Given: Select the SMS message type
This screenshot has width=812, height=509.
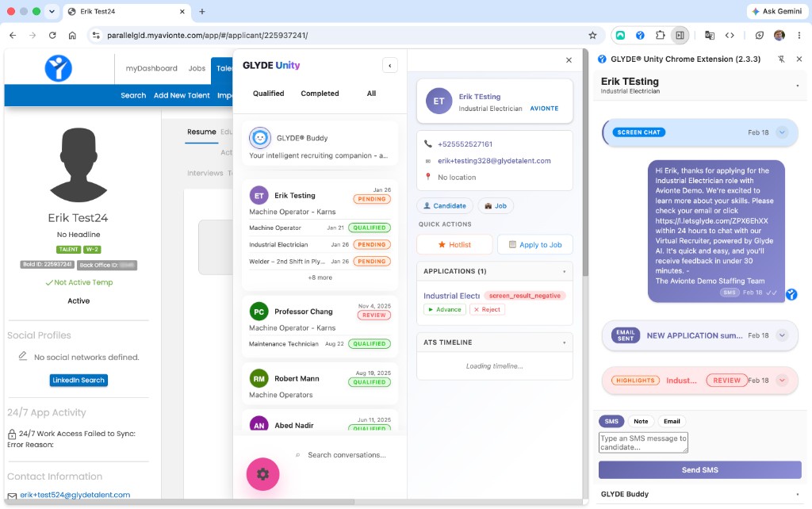Looking at the screenshot, I should [x=611, y=421].
